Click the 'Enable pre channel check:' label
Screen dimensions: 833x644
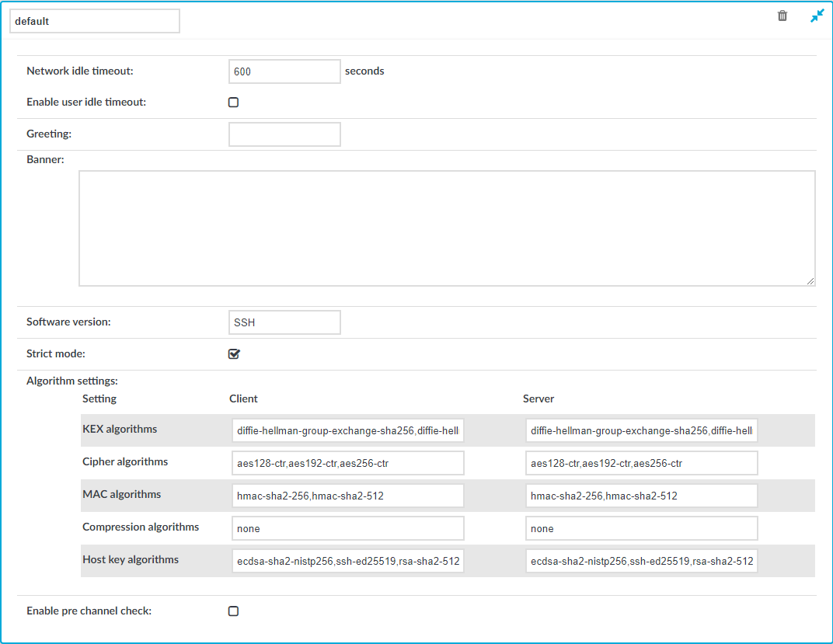(89, 611)
